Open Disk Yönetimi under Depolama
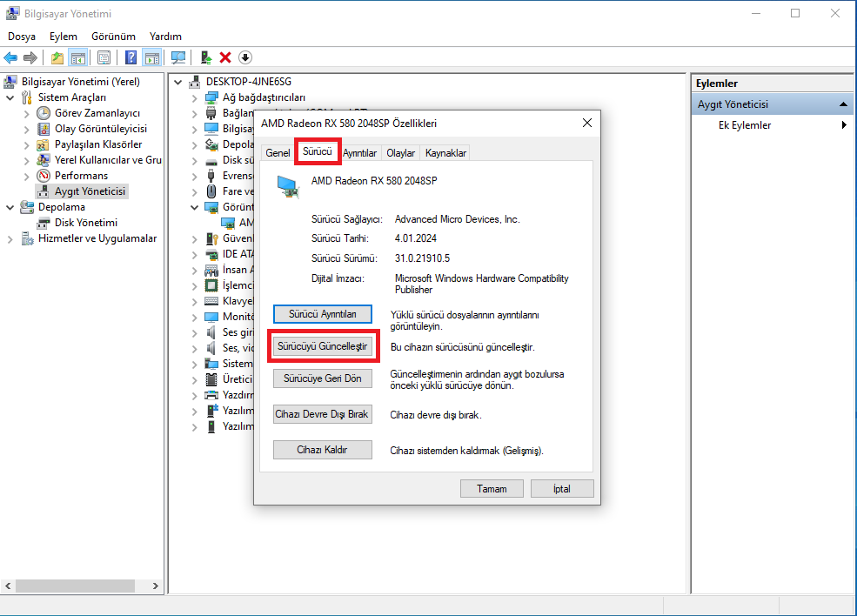 click(86, 223)
